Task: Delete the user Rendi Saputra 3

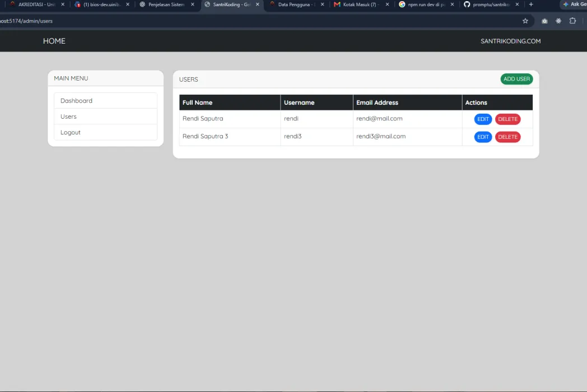Action: [507, 137]
